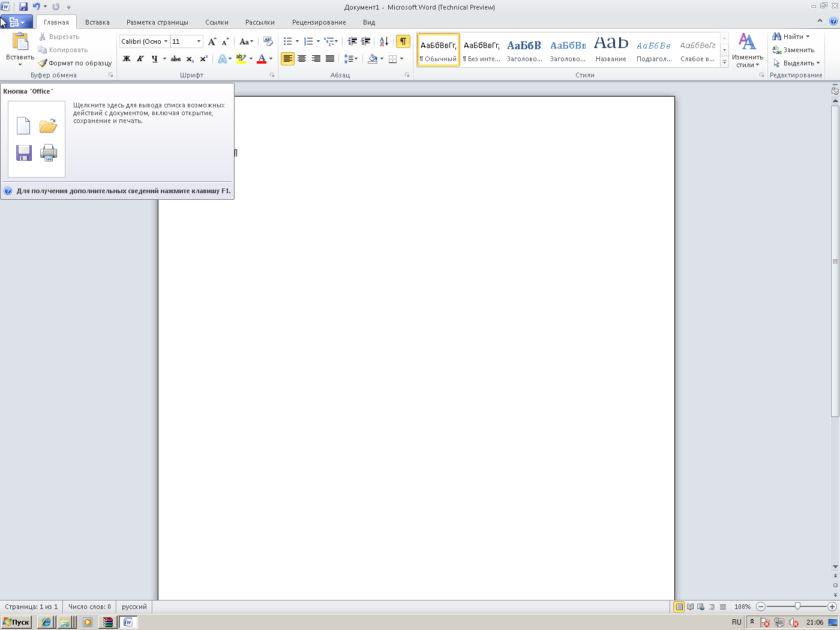Select the Вид tab

tap(369, 22)
